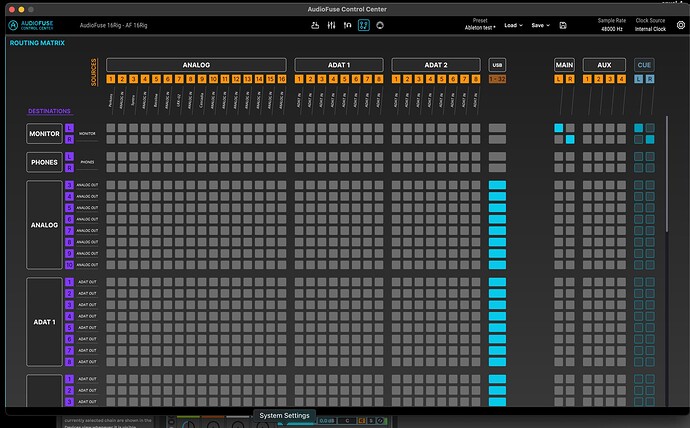Toggle Cue L to Monitor L routing cell
Image resolution: width=690 pixels, height=428 pixels.
tap(639, 128)
